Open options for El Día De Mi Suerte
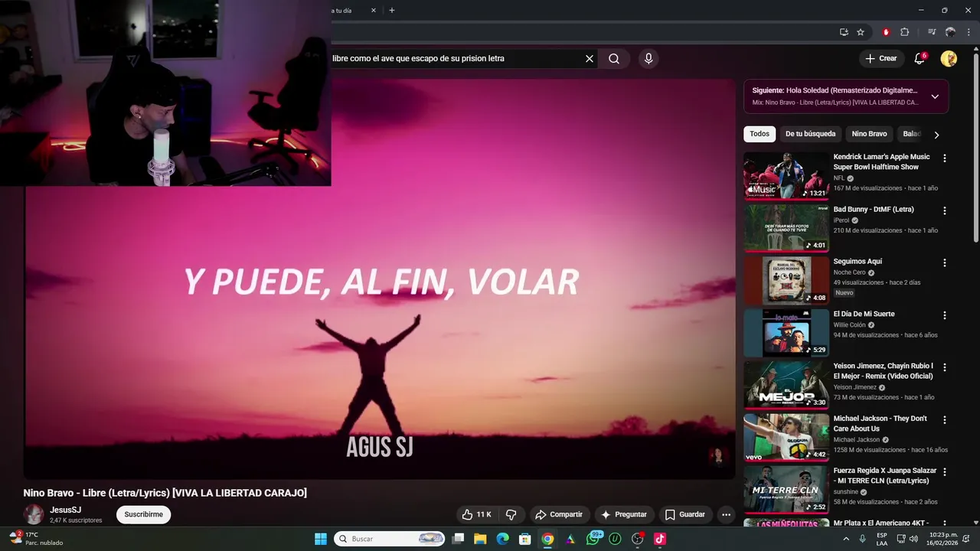 [x=944, y=315]
